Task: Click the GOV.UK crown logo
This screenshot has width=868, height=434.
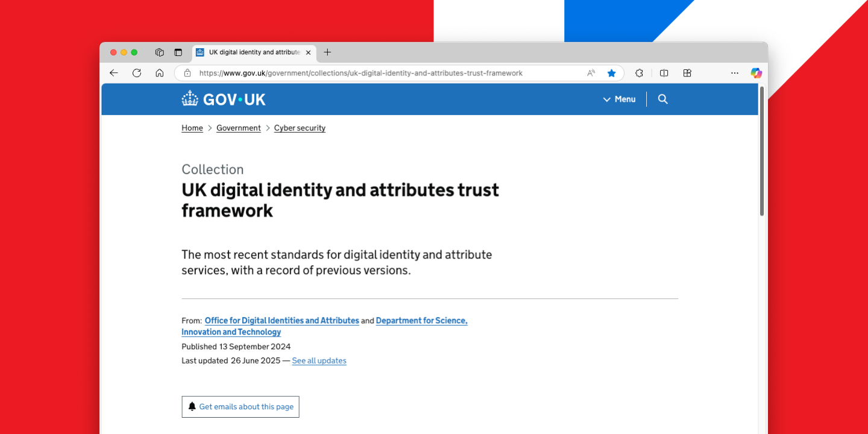Action: [x=189, y=98]
